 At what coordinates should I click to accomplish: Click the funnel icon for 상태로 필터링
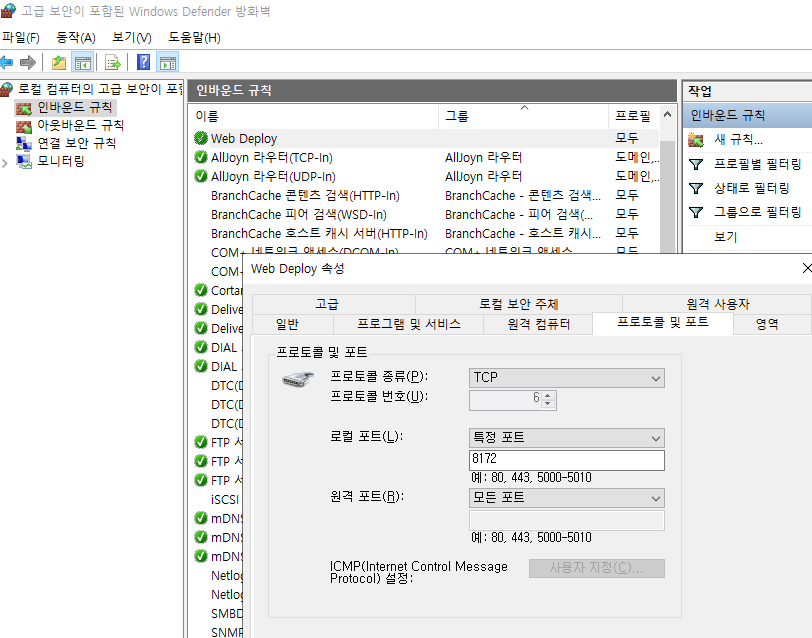(696, 188)
